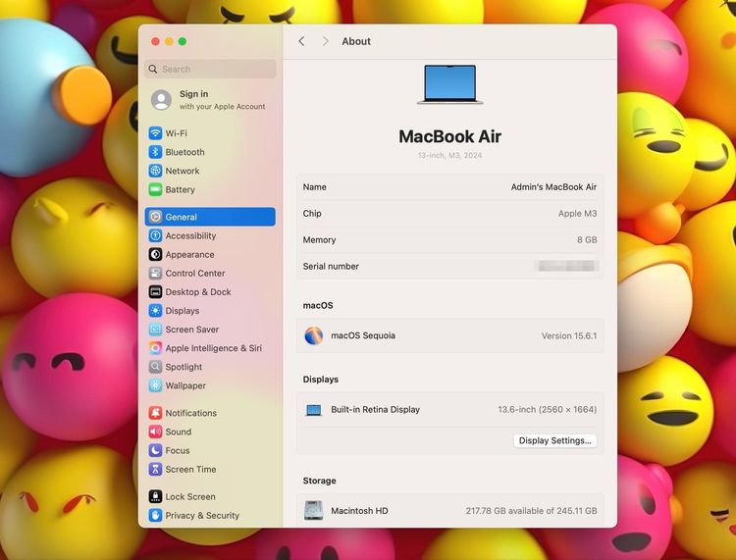Viewport: 736px width, 560px height.
Task: Click the Lock Screen icon
Action: click(x=155, y=496)
